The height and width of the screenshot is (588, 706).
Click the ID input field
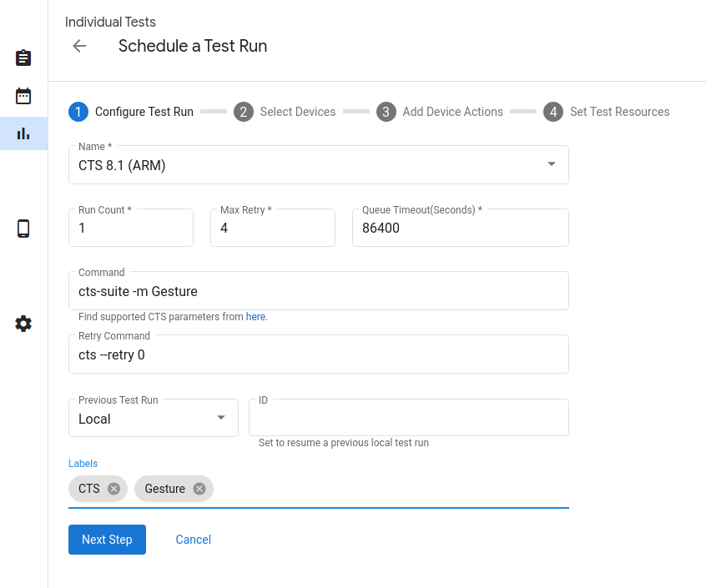[408, 417]
